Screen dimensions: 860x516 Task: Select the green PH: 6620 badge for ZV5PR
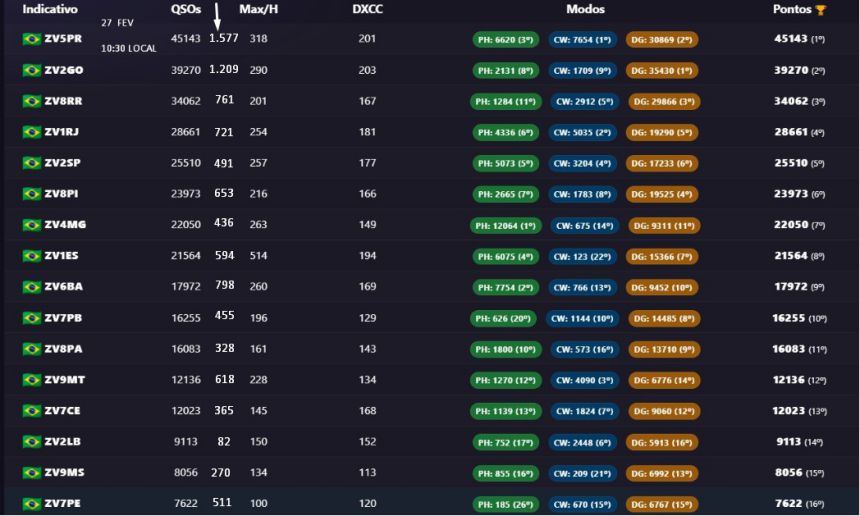coord(506,40)
